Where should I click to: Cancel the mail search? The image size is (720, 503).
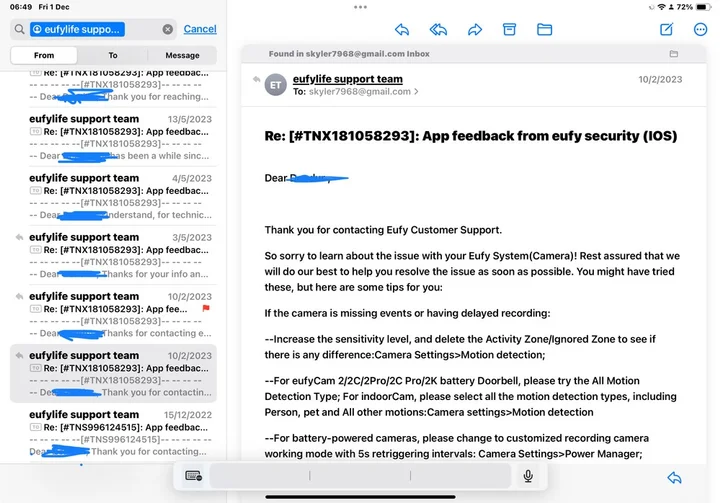click(200, 29)
